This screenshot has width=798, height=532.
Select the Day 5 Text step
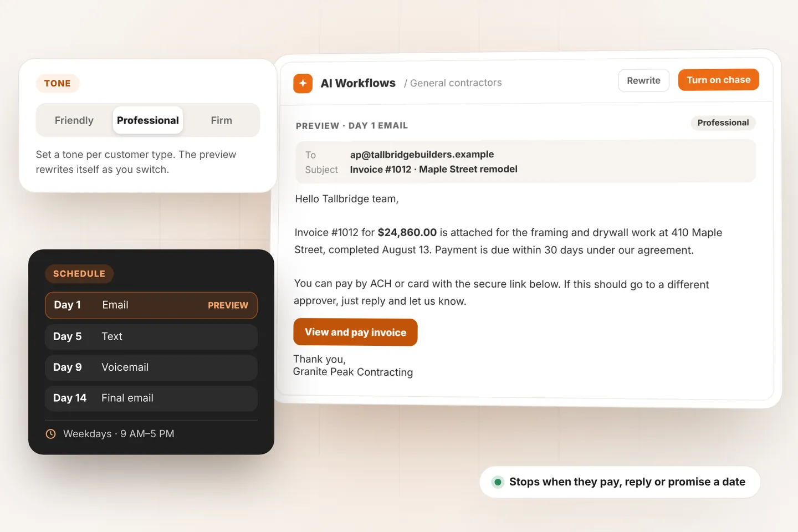[x=151, y=337]
